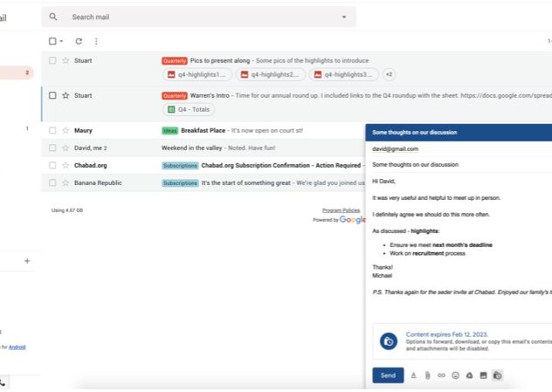Open the select-all dropdown arrow

(61, 41)
